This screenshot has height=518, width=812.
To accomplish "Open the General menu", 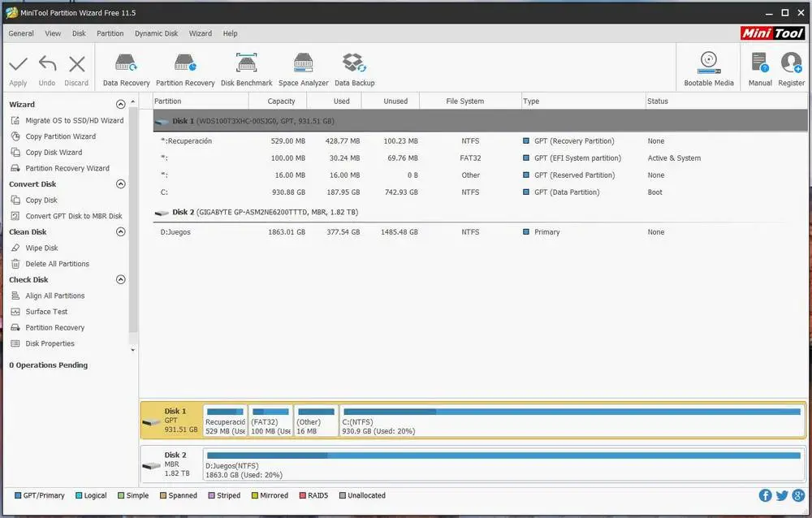I will coord(21,33).
